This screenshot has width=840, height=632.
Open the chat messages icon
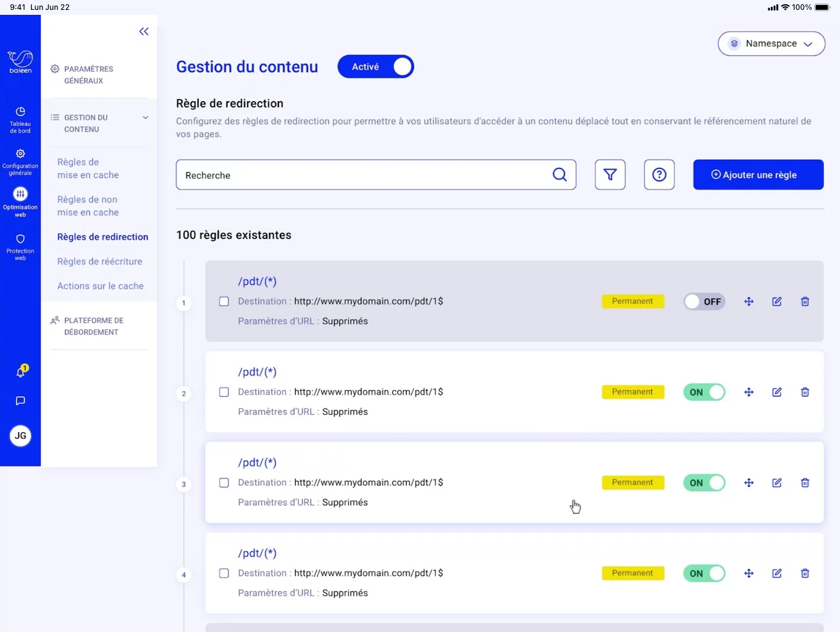(x=20, y=401)
